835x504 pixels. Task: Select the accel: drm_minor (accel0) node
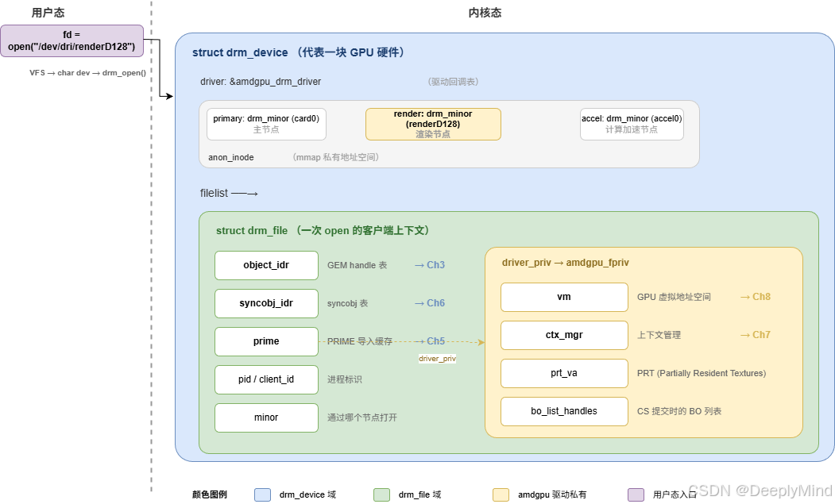click(632, 124)
